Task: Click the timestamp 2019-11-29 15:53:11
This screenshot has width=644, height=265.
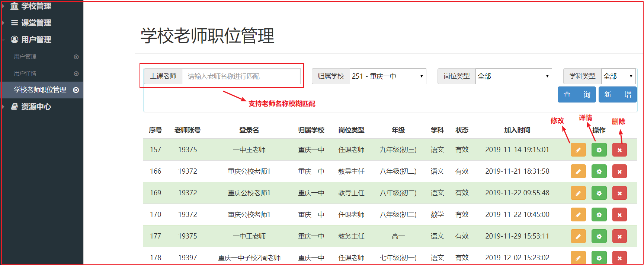Action: pyautogui.click(x=517, y=236)
